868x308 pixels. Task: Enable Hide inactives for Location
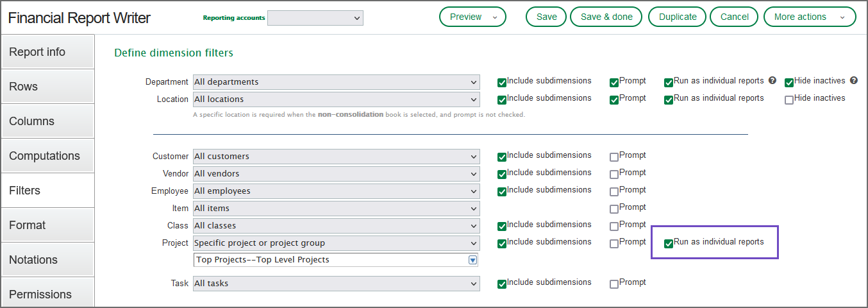coord(789,99)
